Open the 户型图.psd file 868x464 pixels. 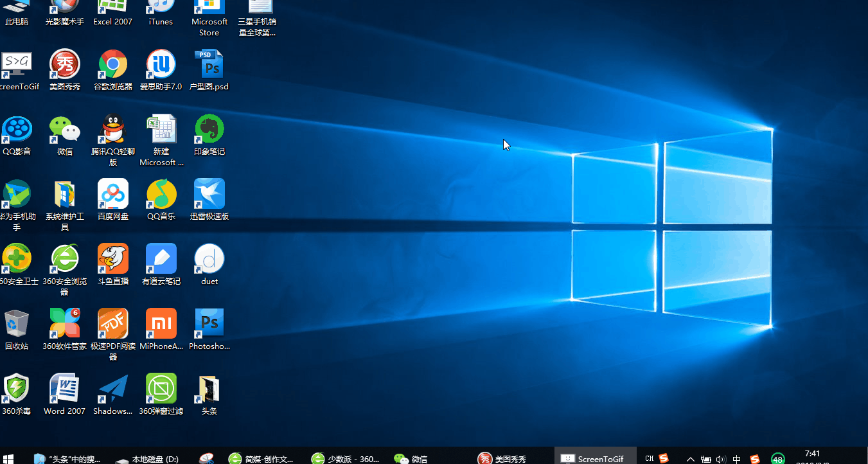click(x=209, y=64)
